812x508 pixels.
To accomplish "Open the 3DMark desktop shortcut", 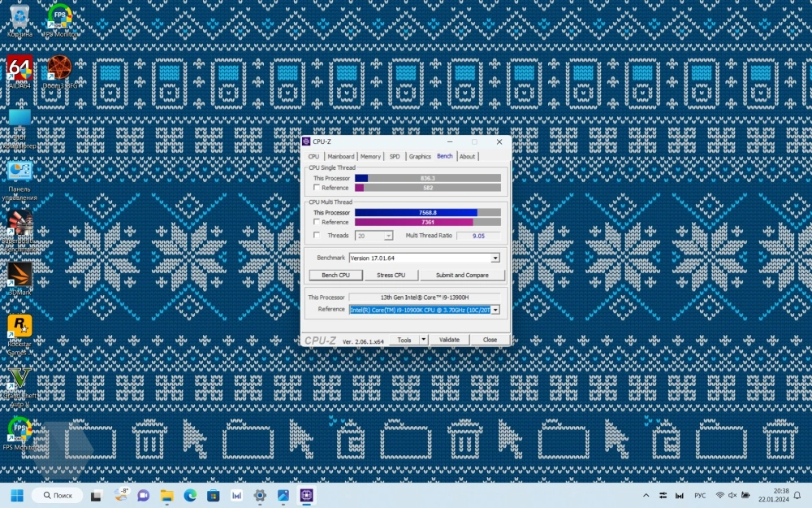I will (x=19, y=276).
